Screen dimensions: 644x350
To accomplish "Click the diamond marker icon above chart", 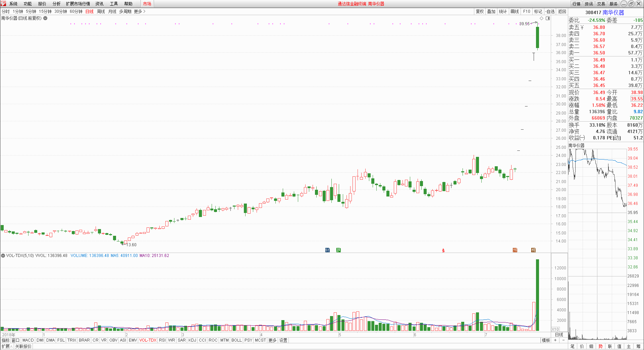I will click(x=541, y=18).
